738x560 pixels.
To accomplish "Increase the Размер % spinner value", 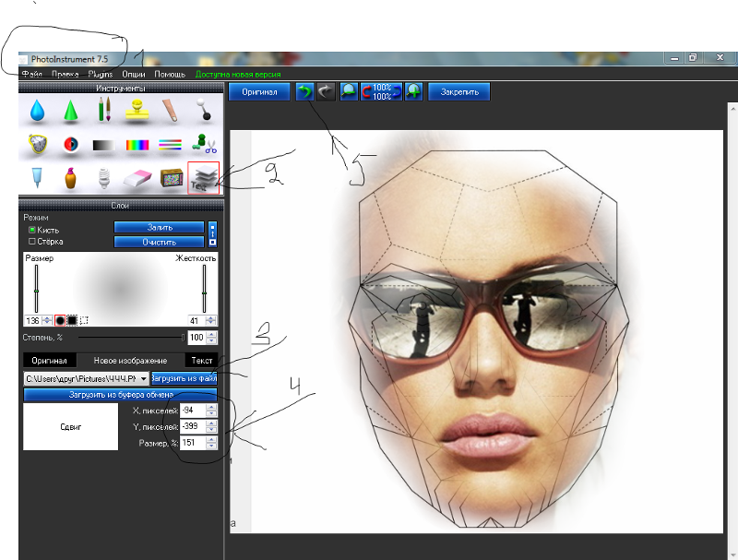I will [x=212, y=439].
